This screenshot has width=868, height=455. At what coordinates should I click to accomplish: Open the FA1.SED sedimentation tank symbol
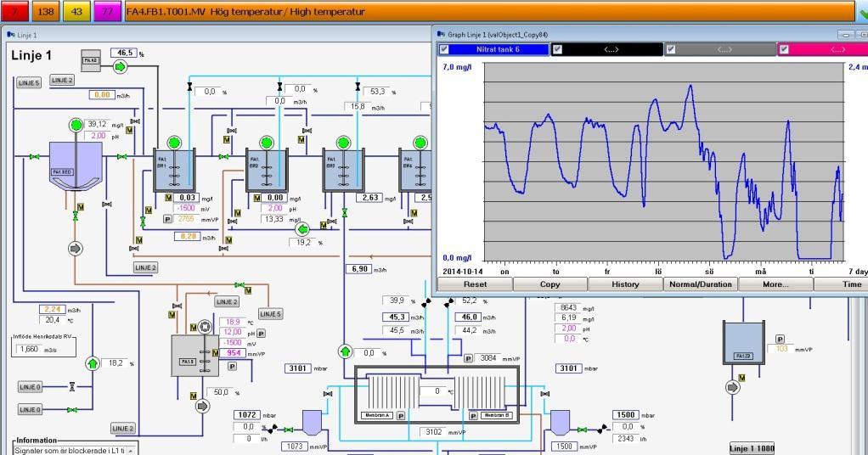[x=76, y=166]
